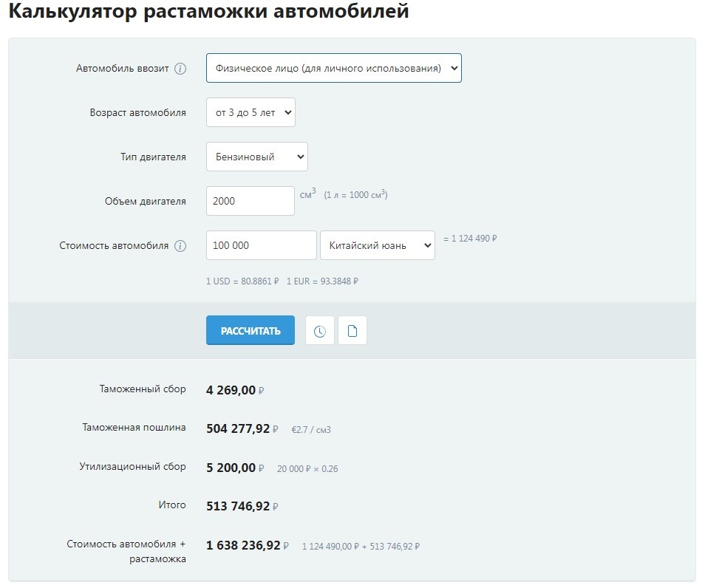Open the engine type dropdown showing 'Бензиновый'
This screenshot has height=588, width=705.
click(256, 156)
